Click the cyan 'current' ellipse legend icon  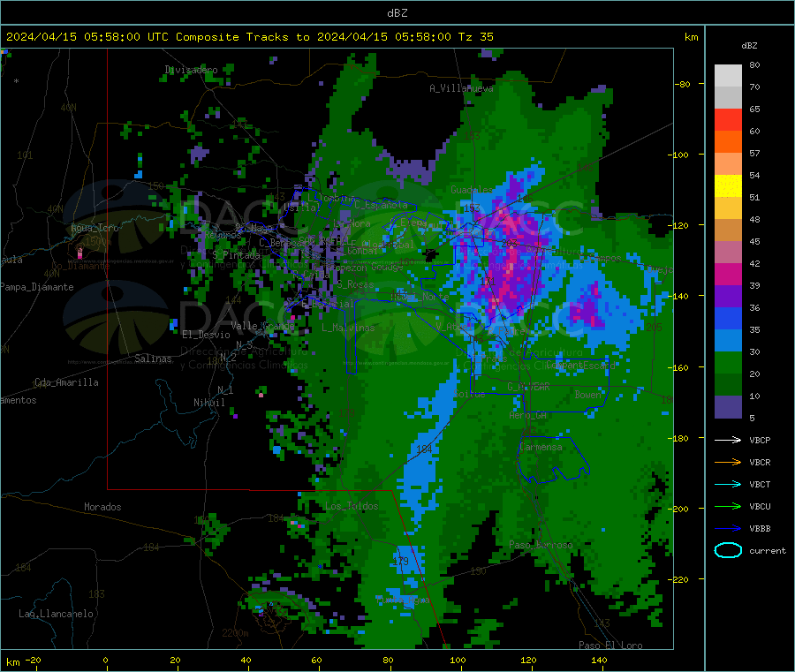[x=728, y=550]
